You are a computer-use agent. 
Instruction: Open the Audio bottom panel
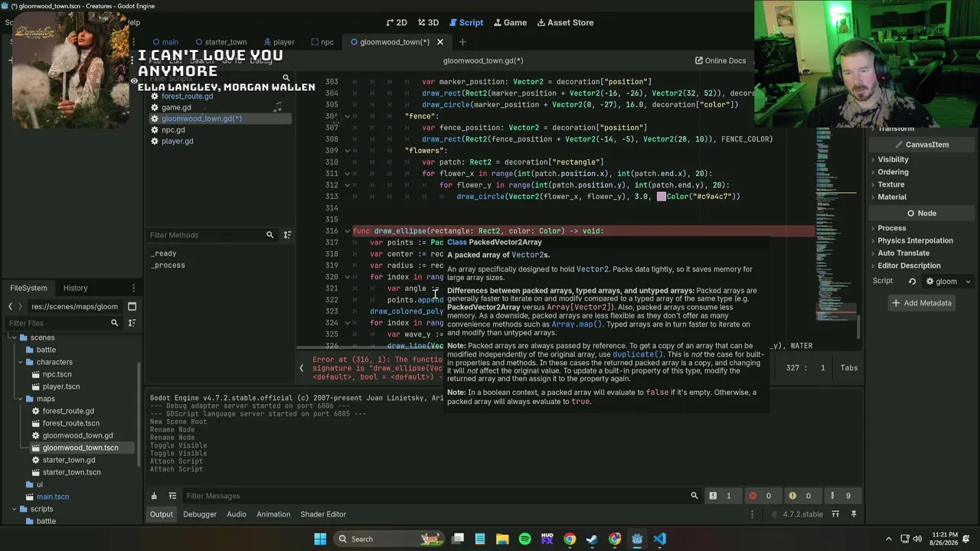pos(237,514)
